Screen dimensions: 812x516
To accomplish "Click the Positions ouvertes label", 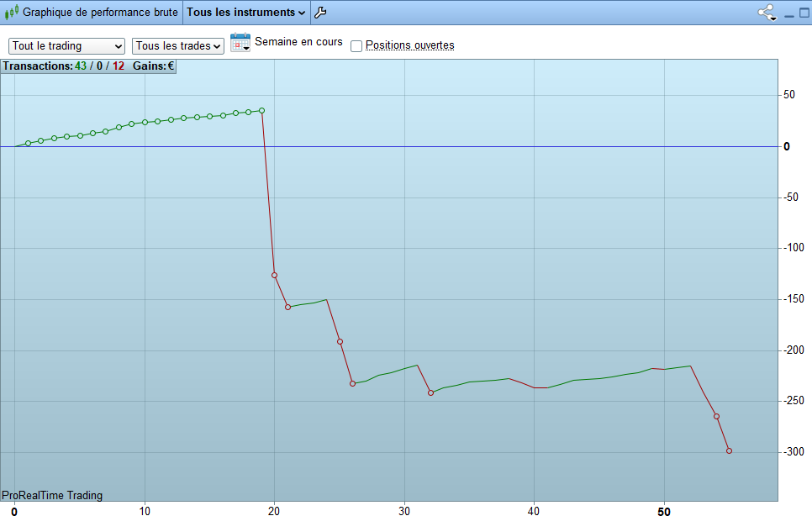I will [x=409, y=45].
